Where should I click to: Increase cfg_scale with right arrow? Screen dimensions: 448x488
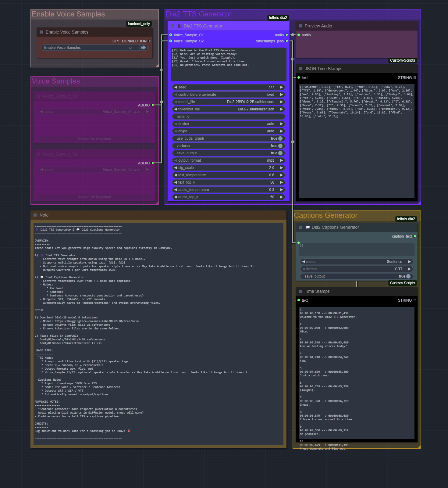coord(282,168)
